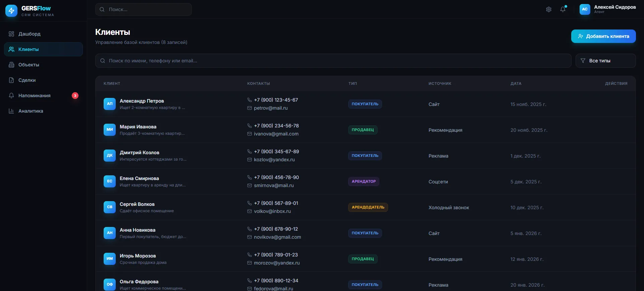
Task: Go to Дашборд in sidebar
Action: pos(30,34)
